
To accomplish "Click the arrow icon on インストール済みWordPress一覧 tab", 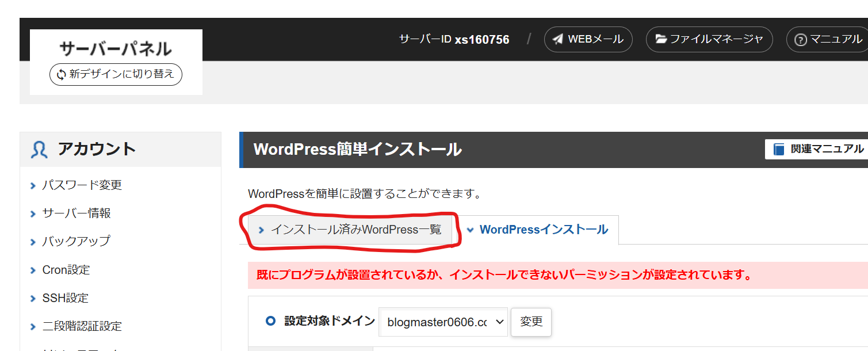I will 261,230.
